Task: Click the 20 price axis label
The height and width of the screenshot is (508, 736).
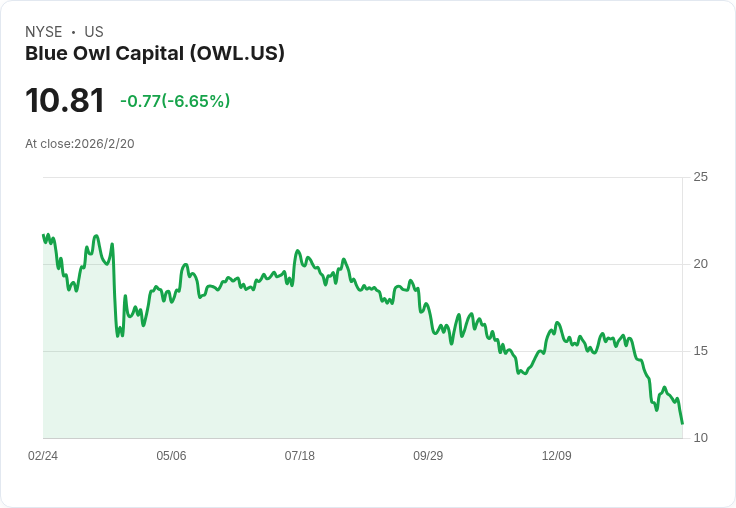Action: [x=700, y=264]
